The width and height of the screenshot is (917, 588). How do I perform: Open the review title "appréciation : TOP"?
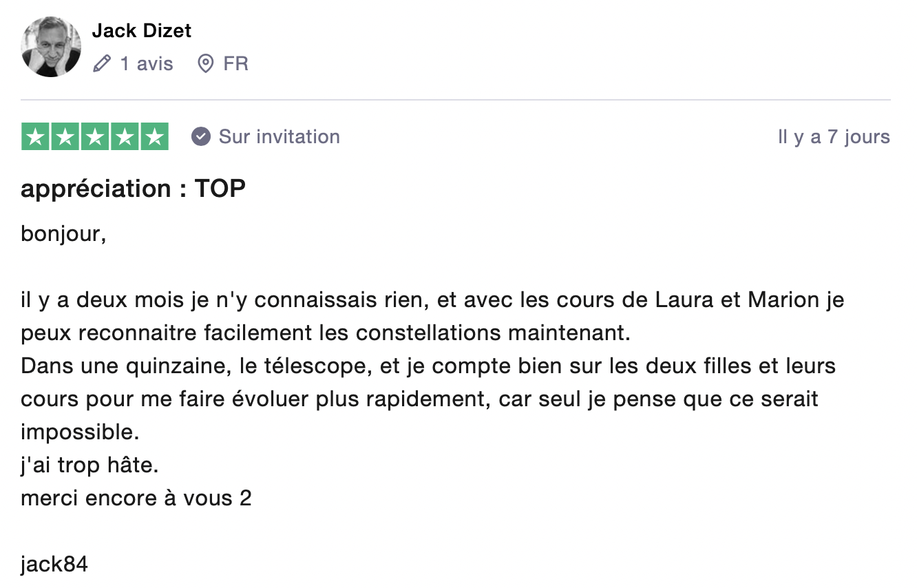click(x=133, y=189)
